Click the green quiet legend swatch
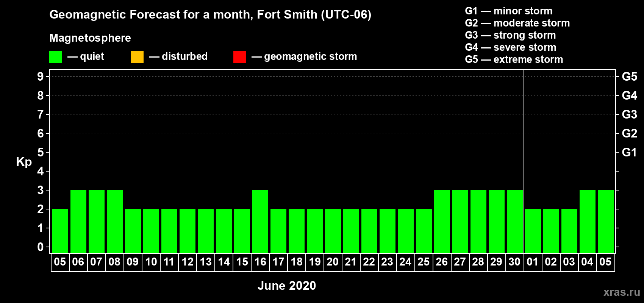The image size is (644, 303). point(55,57)
